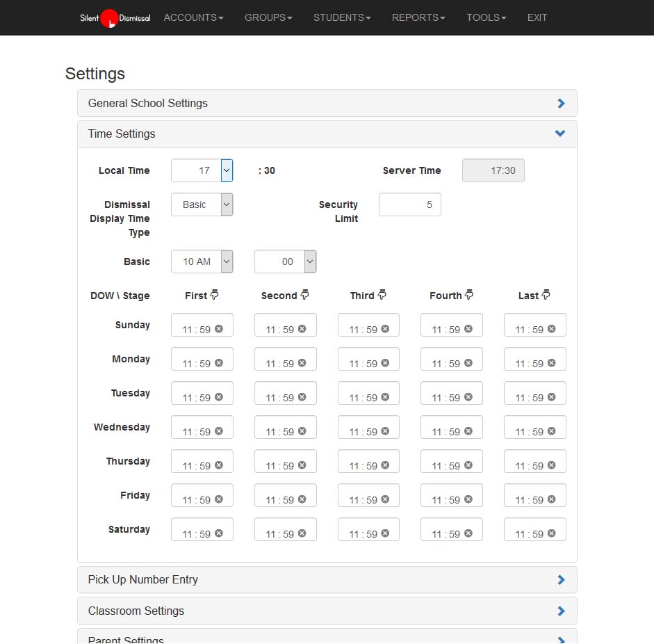Click the copy-down icon beside Third stage
This screenshot has width=654, height=644.
tap(382, 295)
